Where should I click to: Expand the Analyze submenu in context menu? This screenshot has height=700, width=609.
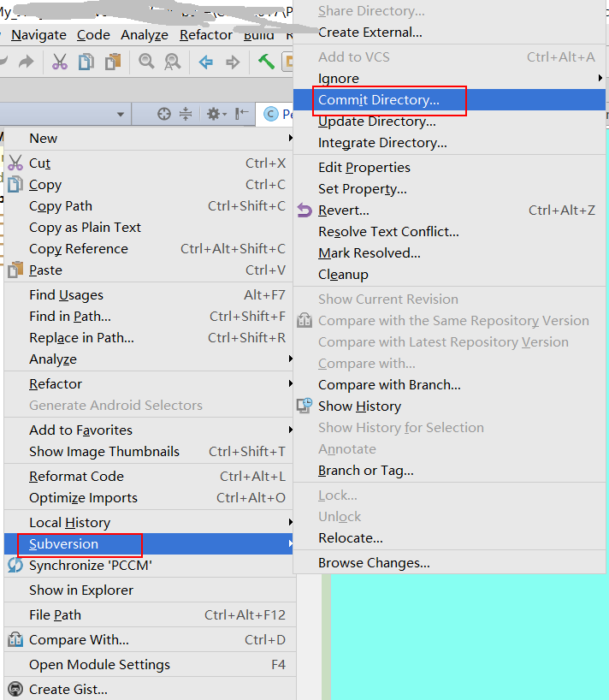click(149, 359)
